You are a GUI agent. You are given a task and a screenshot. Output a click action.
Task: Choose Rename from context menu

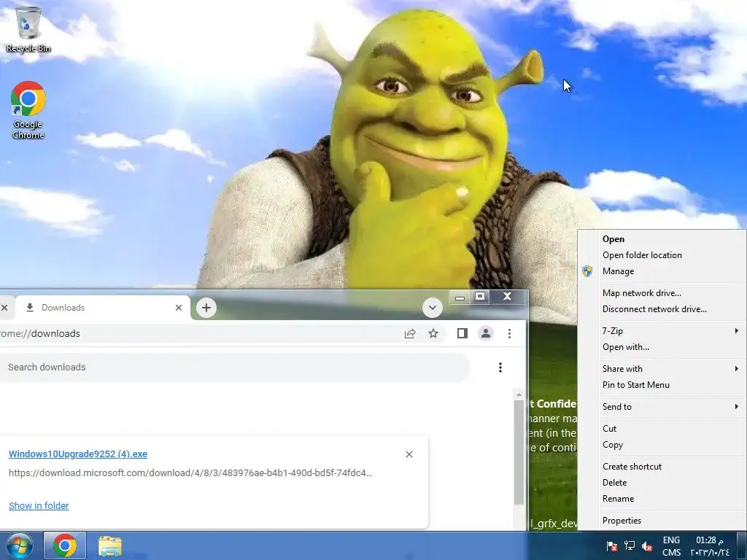click(662, 499)
